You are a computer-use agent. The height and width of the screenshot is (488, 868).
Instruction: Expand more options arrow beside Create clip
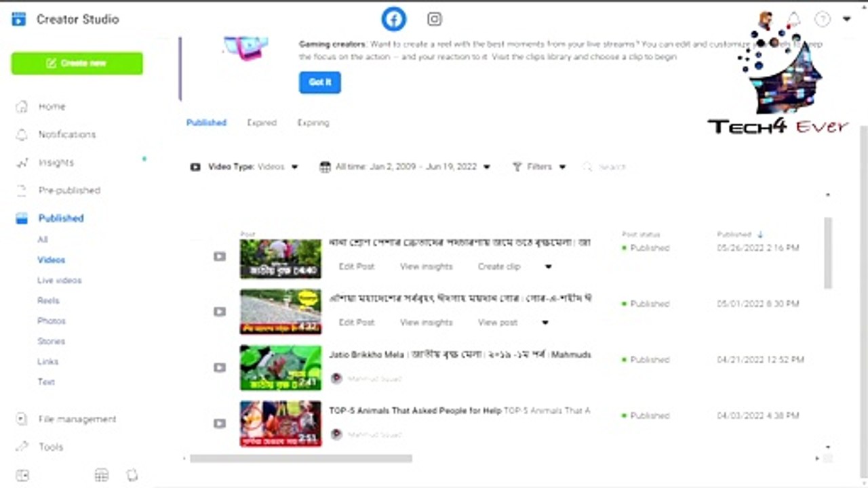tap(549, 266)
